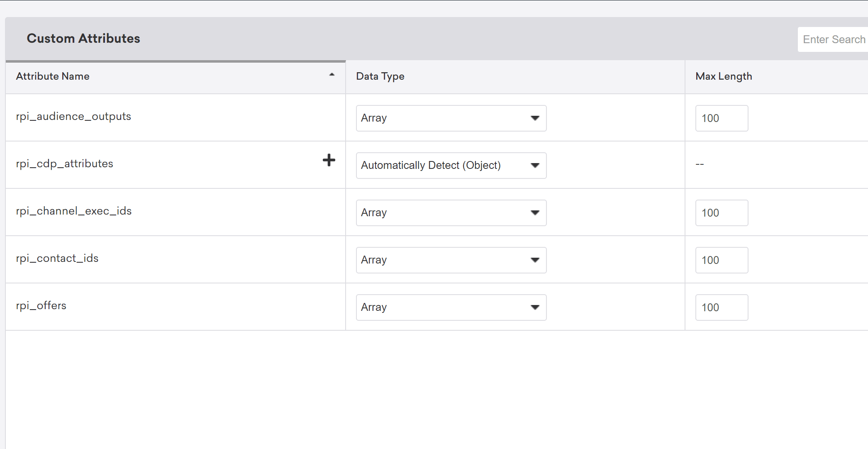Open Automatically Detect (Object) dropdown
Viewport: 868px width, 449px height.
click(x=451, y=166)
